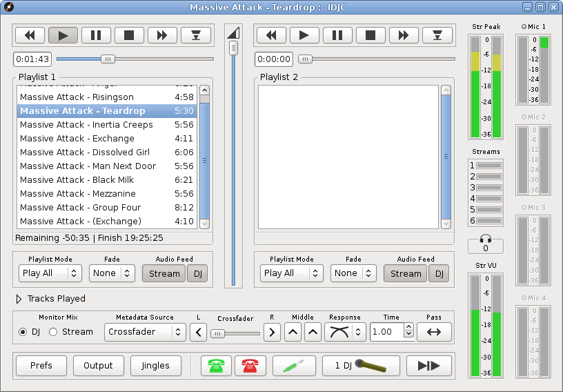Open Playlist 1 Playlist Mode dropdown
Viewport: 563px width, 392px height.
50,273
